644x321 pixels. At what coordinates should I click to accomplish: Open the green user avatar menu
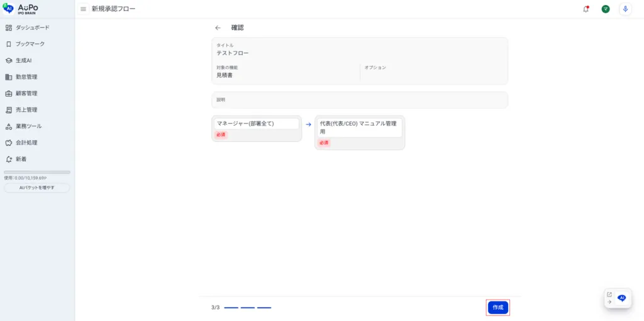coord(606,9)
